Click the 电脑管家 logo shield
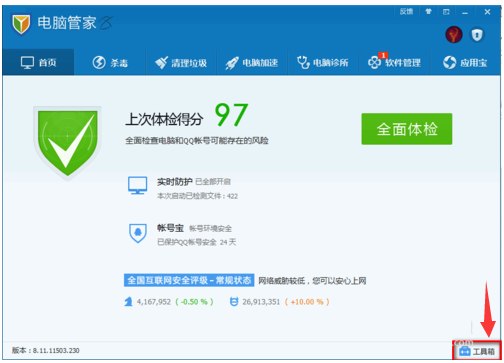This screenshot has height=363, width=504. 21,24
